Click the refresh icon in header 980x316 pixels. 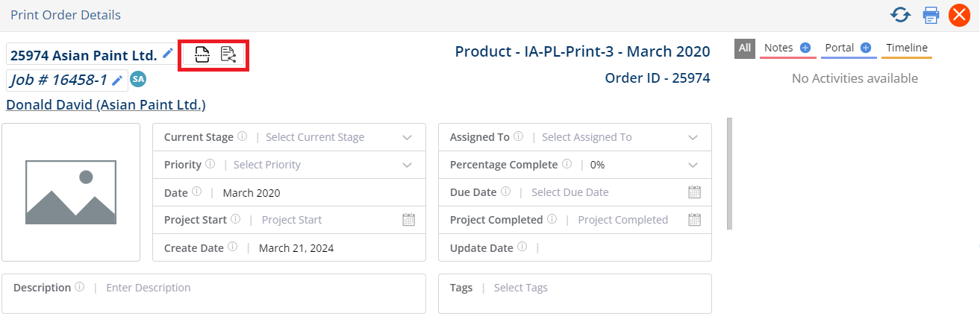901,15
